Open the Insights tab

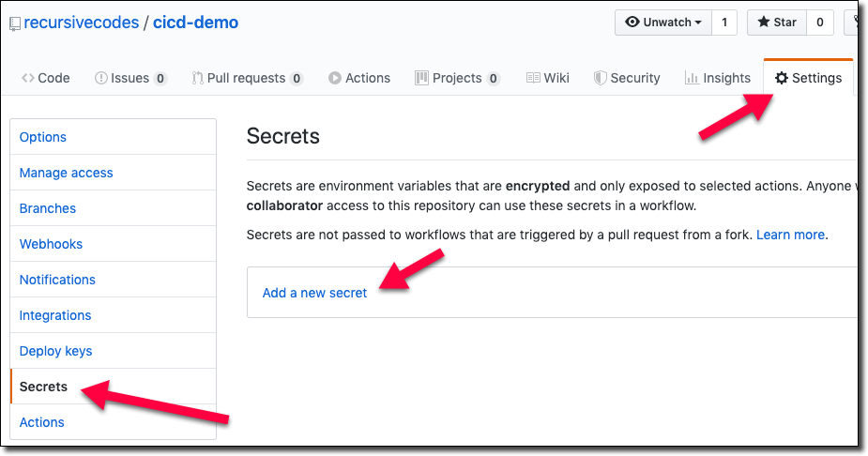(x=718, y=78)
